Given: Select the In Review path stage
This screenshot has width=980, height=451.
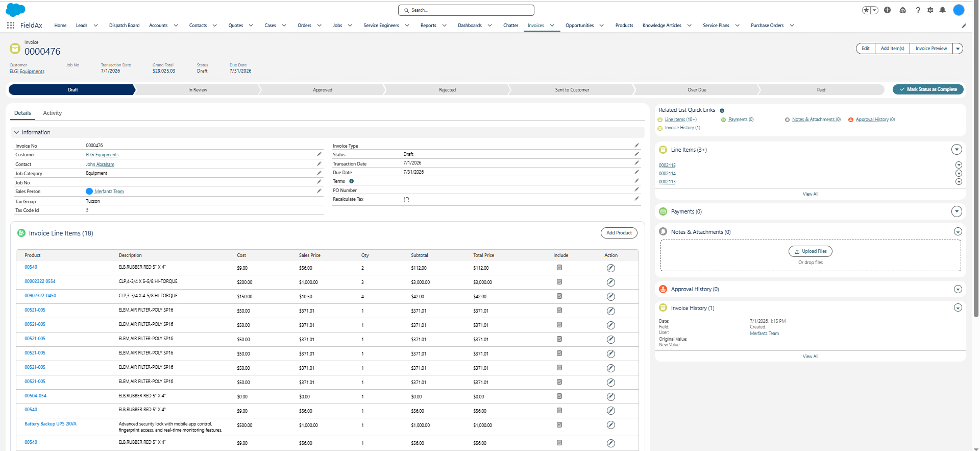Looking at the screenshot, I should [198, 90].
